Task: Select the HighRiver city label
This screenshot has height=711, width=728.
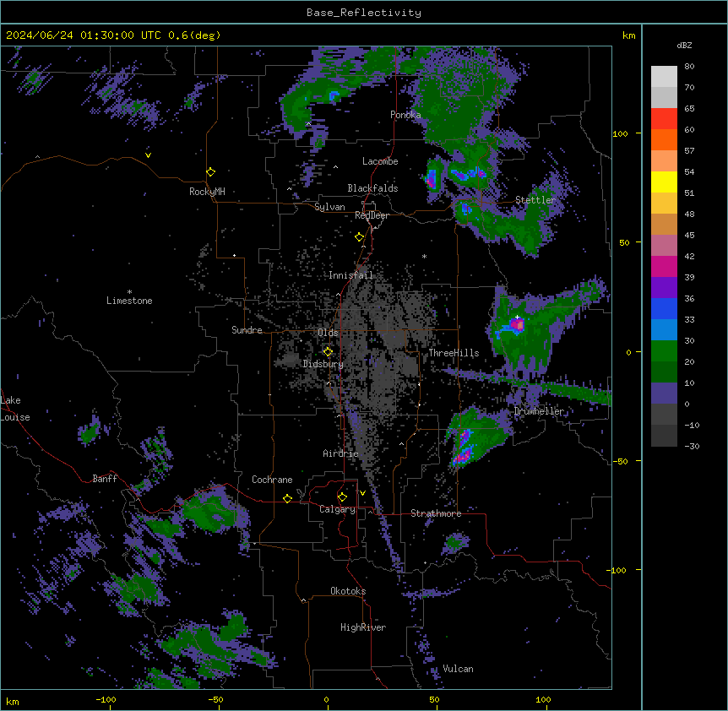Action: pos(363,627)
